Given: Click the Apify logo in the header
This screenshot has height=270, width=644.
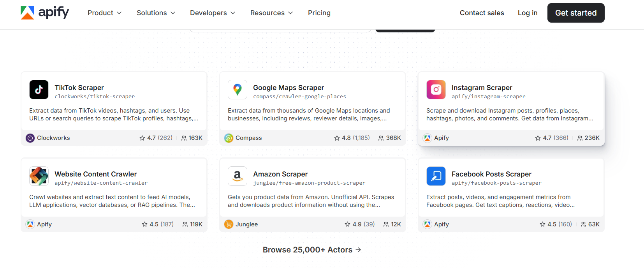Looking at the screenshot, I should pos(44,12).
